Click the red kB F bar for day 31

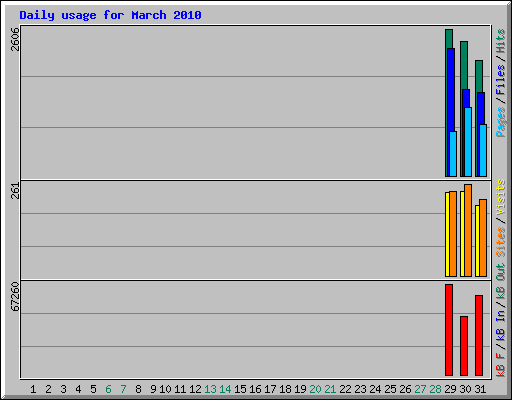point(479,335)
